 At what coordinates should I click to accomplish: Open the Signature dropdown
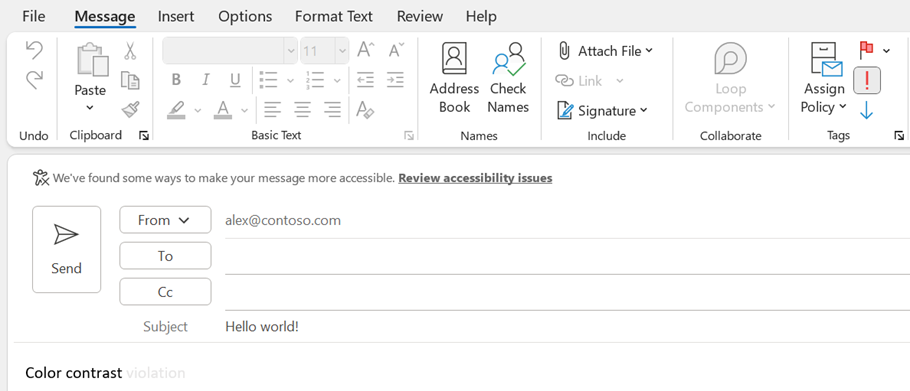point(602,110)
